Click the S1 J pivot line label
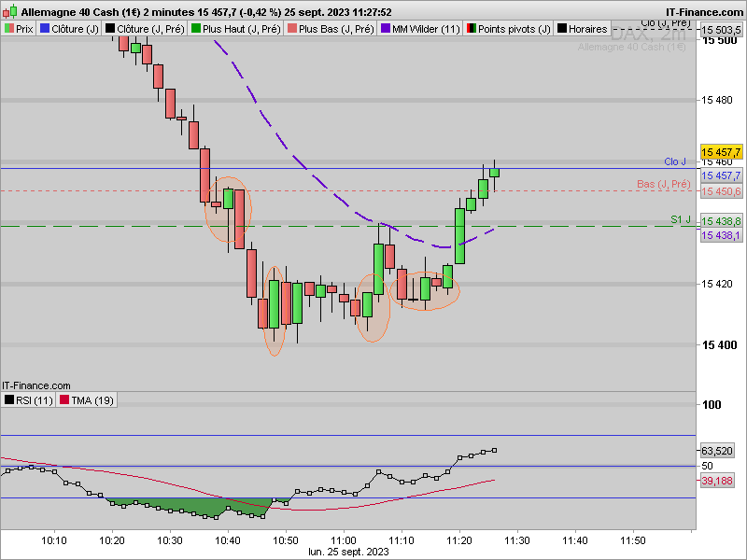The width and height of the screenshot is (747, 560). 681,219
